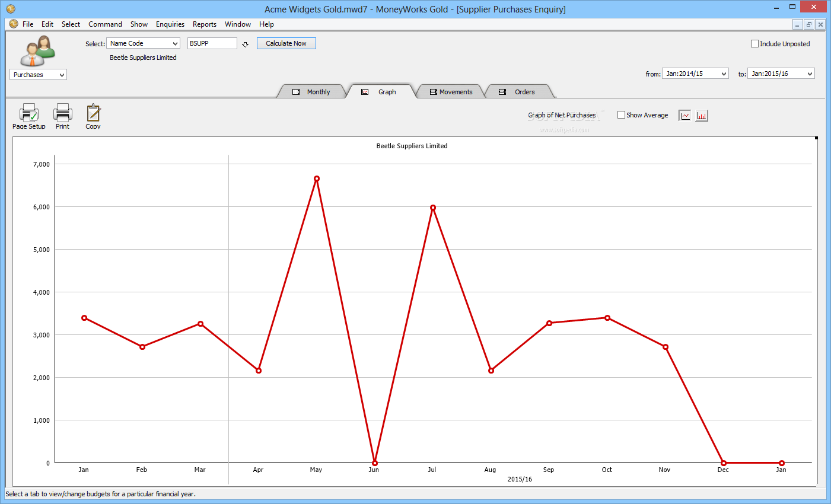831x504 pixels.
Task: Click the Graph of Net Purchases label
Action: pyautogui.click(x=562, y=115)
